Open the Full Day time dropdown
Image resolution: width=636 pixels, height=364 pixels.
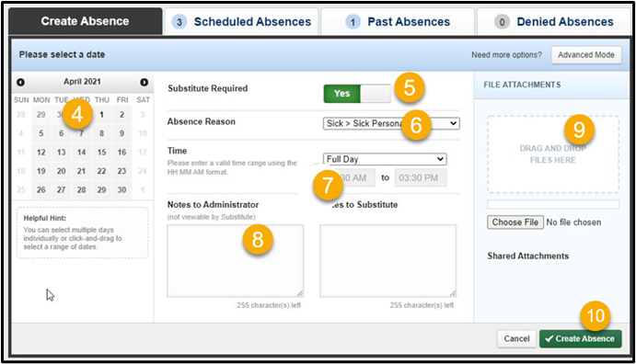point(385,159)
